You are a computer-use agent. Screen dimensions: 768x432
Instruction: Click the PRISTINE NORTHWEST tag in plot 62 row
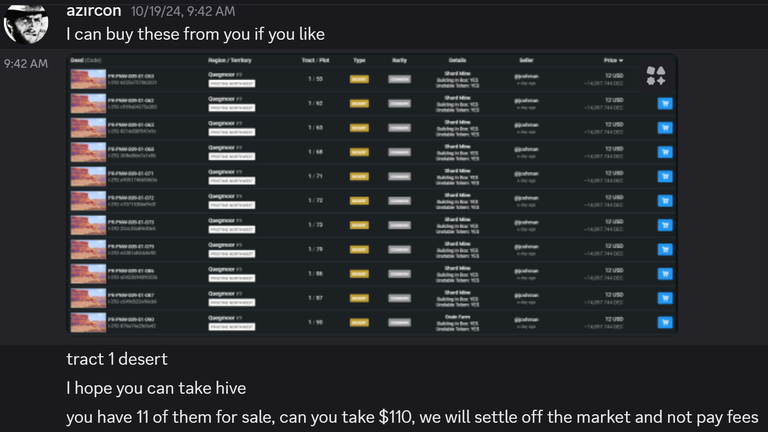tap(232, 108)
